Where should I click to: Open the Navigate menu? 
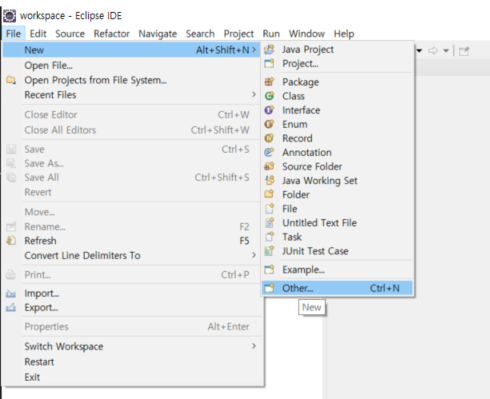[158, 34]
